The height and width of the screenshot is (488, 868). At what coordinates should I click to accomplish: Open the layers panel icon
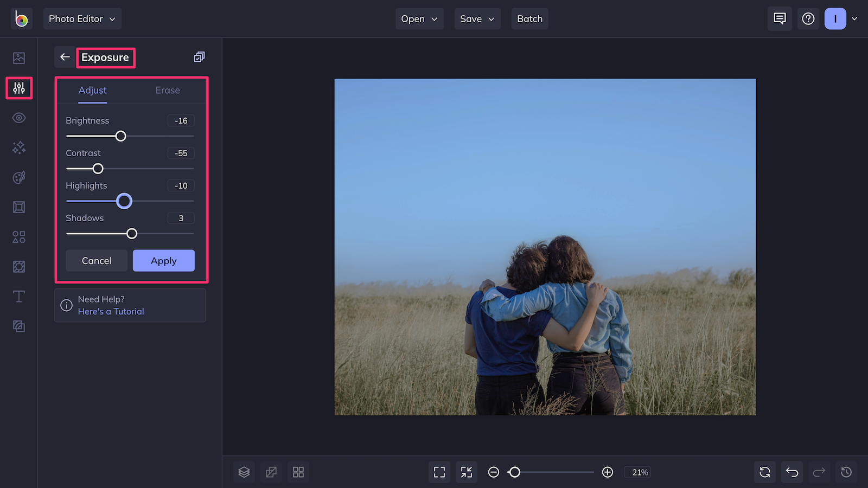(x=244, y=472)
